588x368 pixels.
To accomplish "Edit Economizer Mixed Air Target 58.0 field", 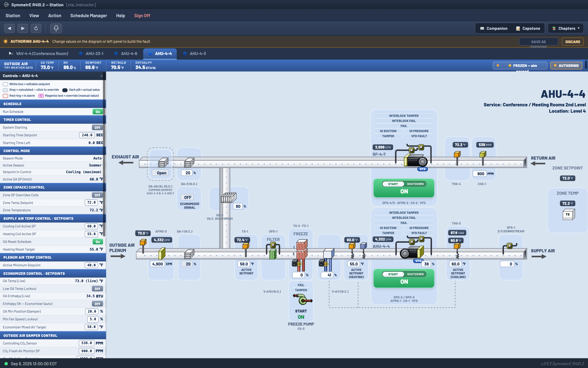I will (x=91, y=327).
